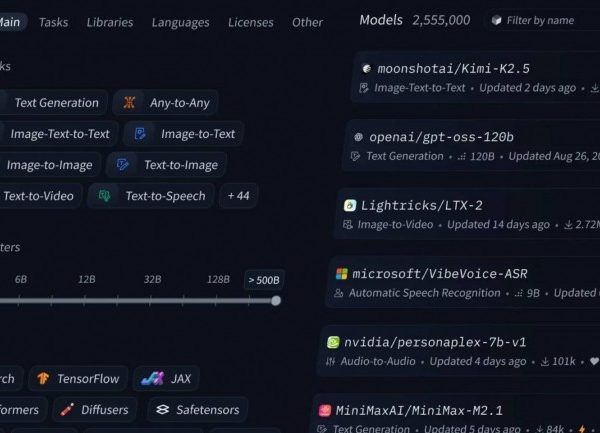This screenshot has height=433, width=600.
Task: Filter by Text-to-Video task
Action: pyautogui.click(x=40, y=196)
